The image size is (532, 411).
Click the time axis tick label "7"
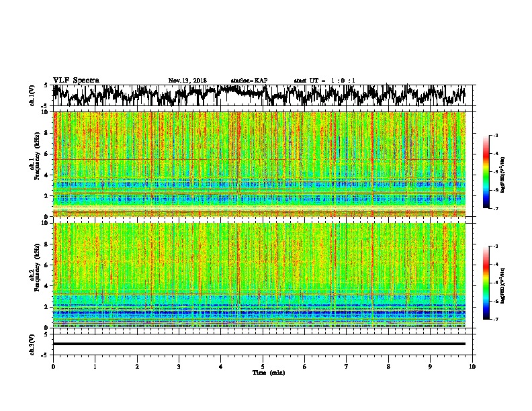[x=347, y=366]
